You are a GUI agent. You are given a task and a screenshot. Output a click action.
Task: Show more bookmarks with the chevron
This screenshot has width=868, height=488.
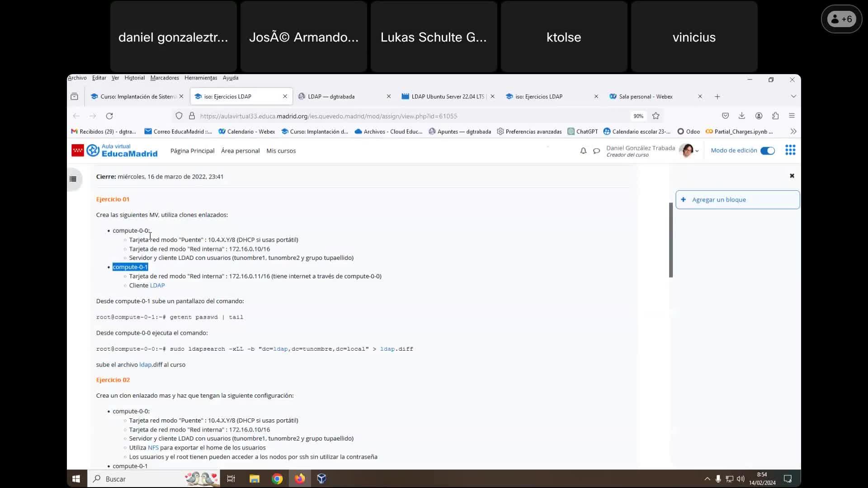(793, 131)
